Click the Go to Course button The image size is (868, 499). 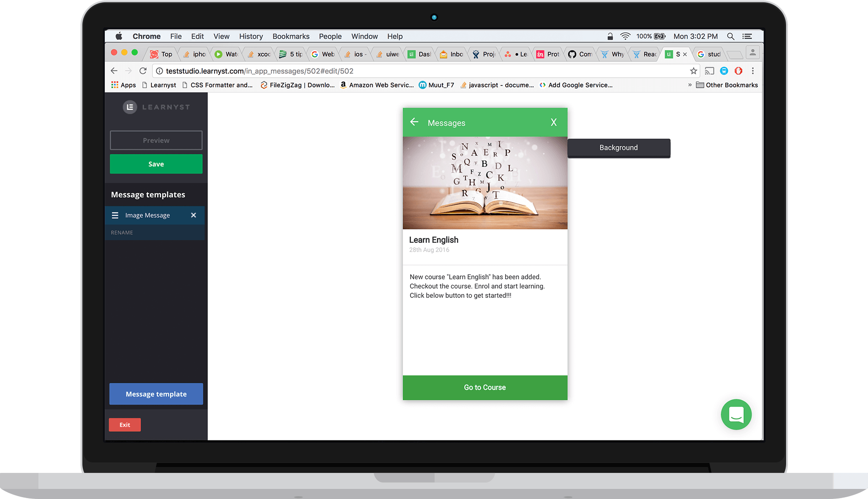pos(485,387)
